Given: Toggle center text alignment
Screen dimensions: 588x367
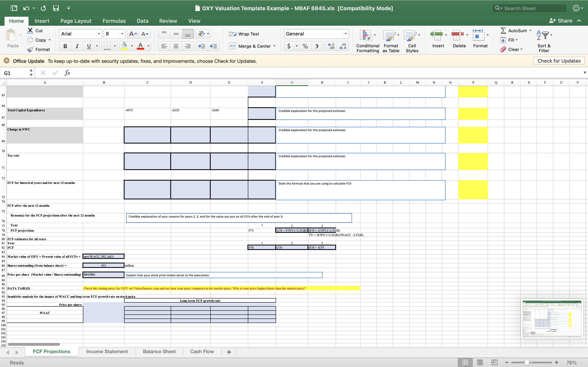Looking at the screenshot, I should 176,46.
